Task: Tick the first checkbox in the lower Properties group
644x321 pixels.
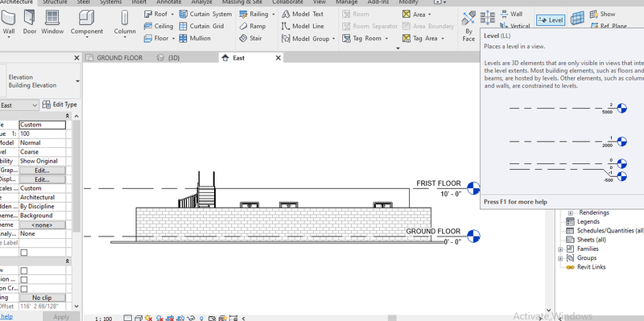Action: tap(24, 270)
